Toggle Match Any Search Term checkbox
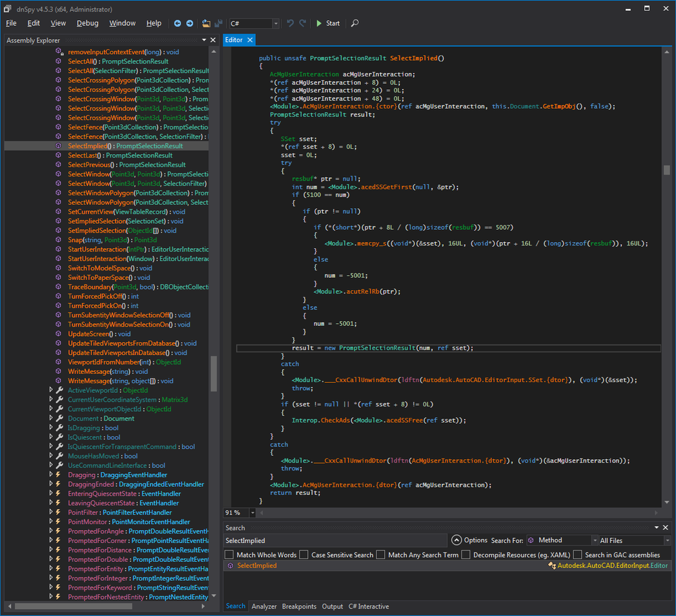The width and height of the screenshot is (676, 616). 381,555
